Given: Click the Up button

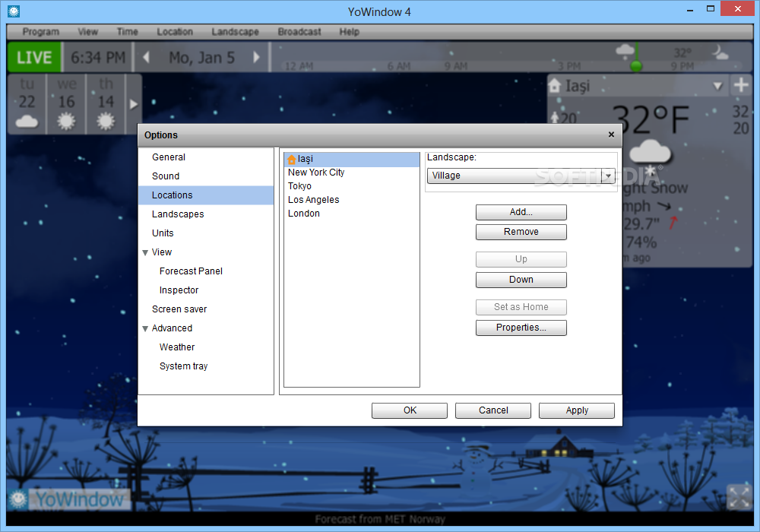Looking at the screenshot, I should click(x=521, y=259).
